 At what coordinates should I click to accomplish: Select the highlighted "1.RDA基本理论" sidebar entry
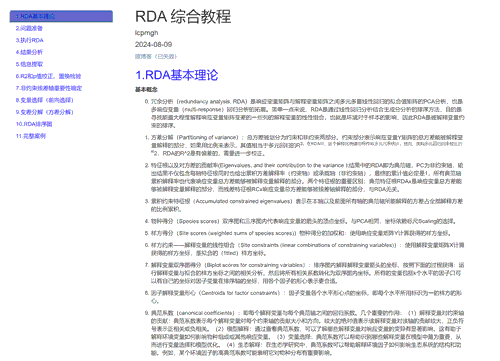[61, 16]
